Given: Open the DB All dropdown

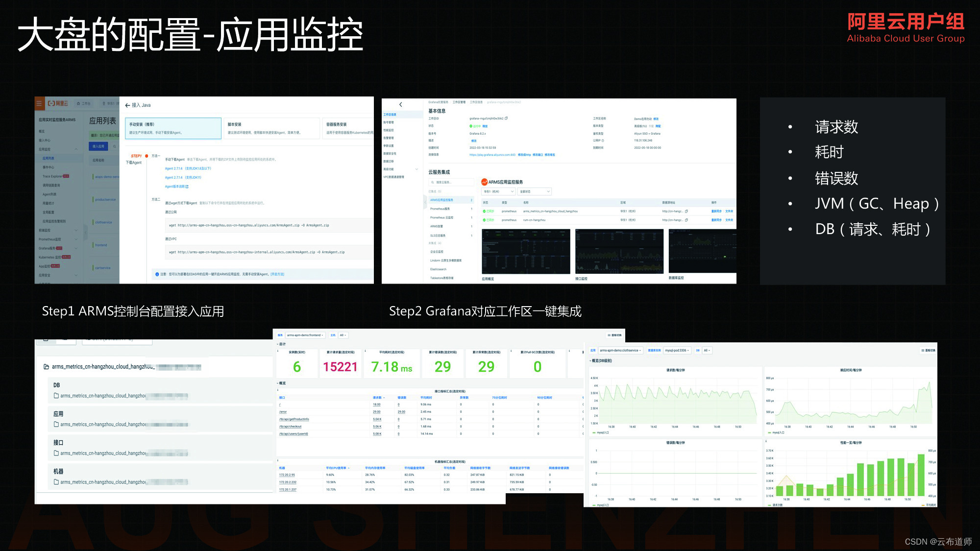Looking at the screenshot, I should click(707, 351).
